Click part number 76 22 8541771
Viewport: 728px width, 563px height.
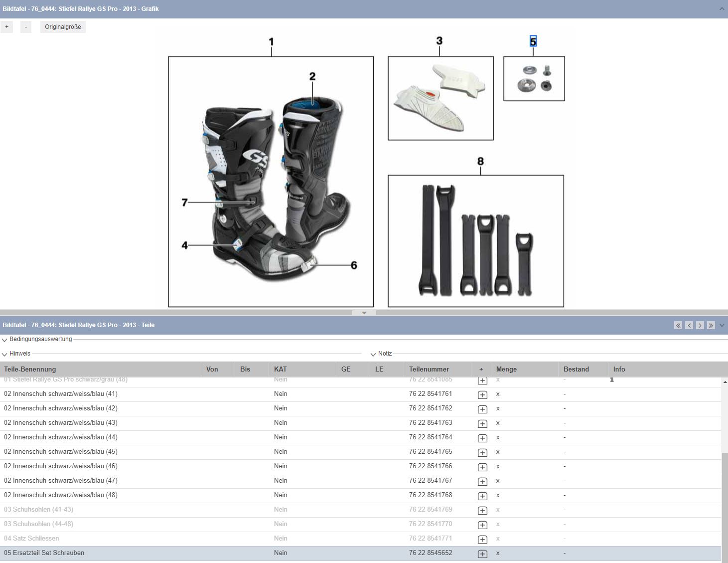pos(431,539)
